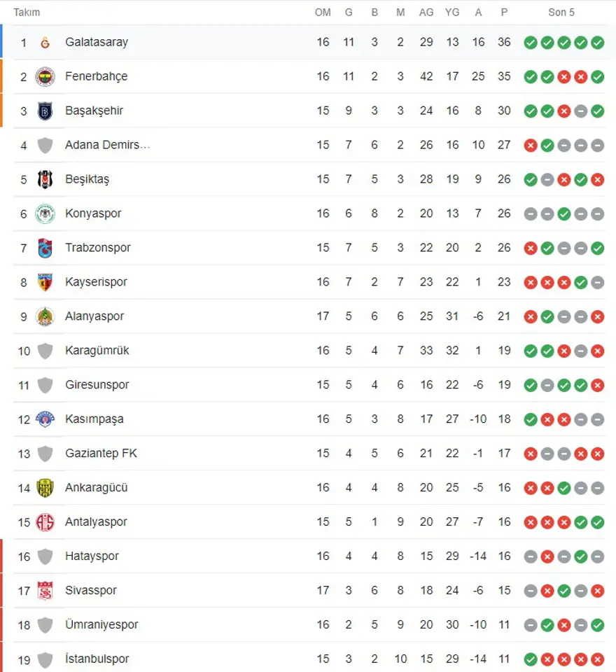Click the OM matches played column header
Screen dimensions: 616x672
(323, 12)
